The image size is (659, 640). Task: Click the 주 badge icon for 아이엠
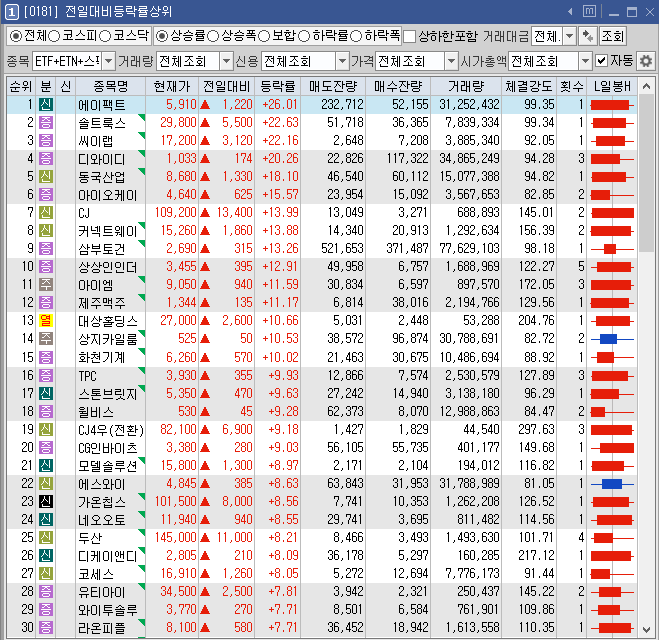pos(46,284)
